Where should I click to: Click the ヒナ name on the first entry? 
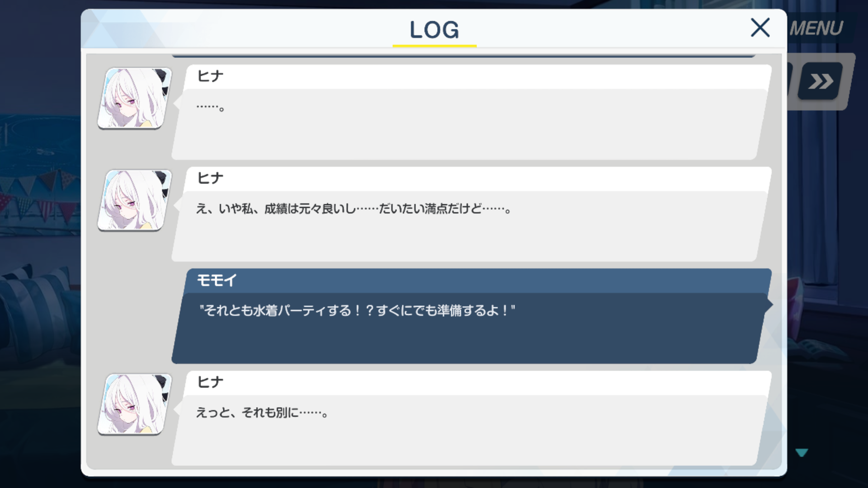(x=210, y=76)
